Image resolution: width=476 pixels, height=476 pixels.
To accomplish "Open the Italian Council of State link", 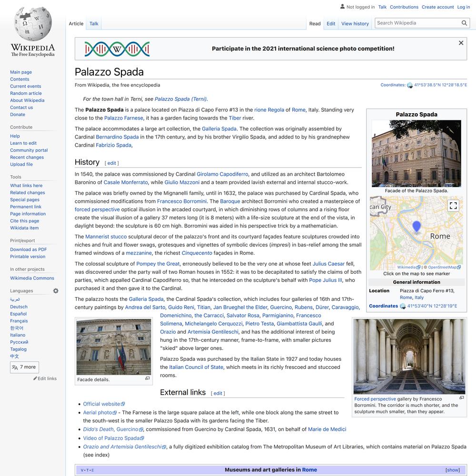I will 196,367.
